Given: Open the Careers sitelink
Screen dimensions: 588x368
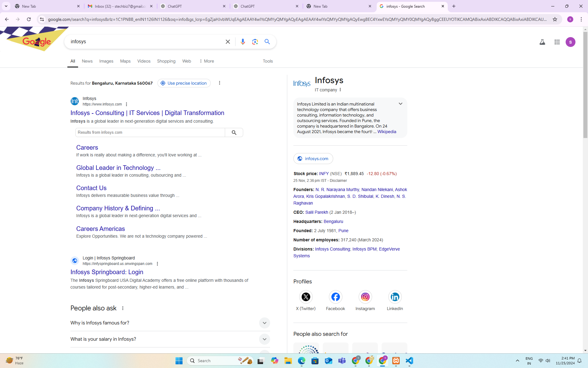Looking at the screenshot, I should coord(87,148).
